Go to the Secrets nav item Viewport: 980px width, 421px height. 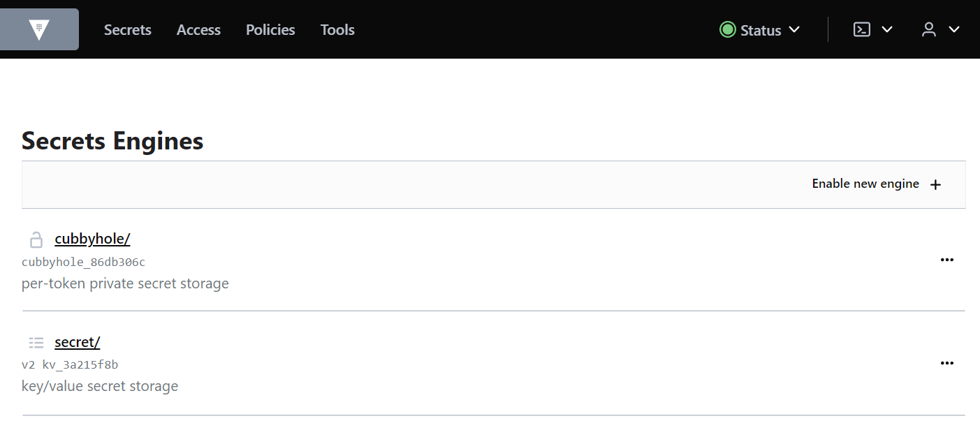pyautogui.click(x=128, y=29)
